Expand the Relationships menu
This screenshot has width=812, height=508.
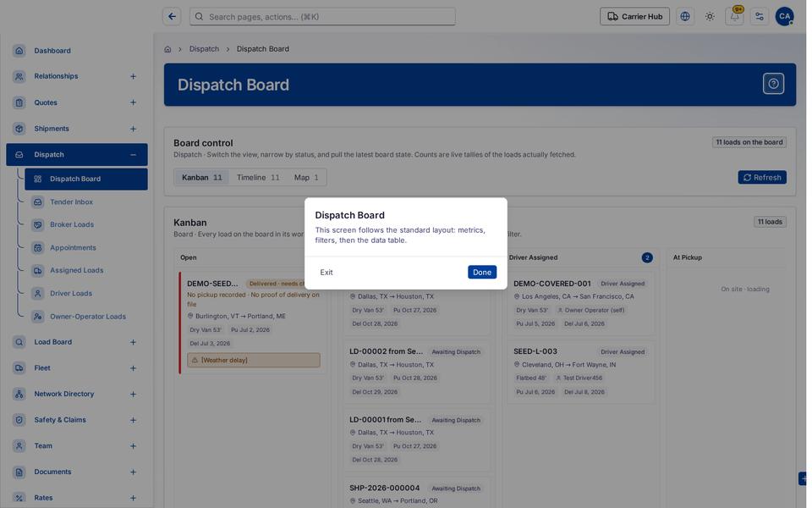(133, 77)
